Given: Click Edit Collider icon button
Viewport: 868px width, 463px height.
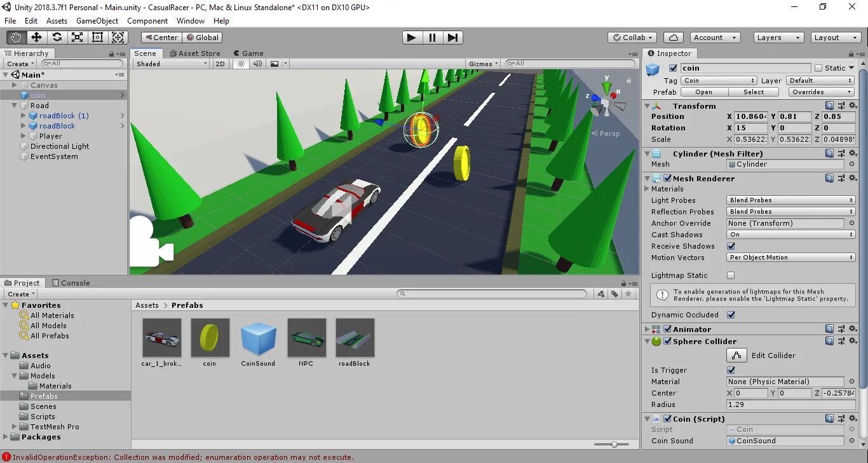Looking at the screenshot, I should 736,356.
